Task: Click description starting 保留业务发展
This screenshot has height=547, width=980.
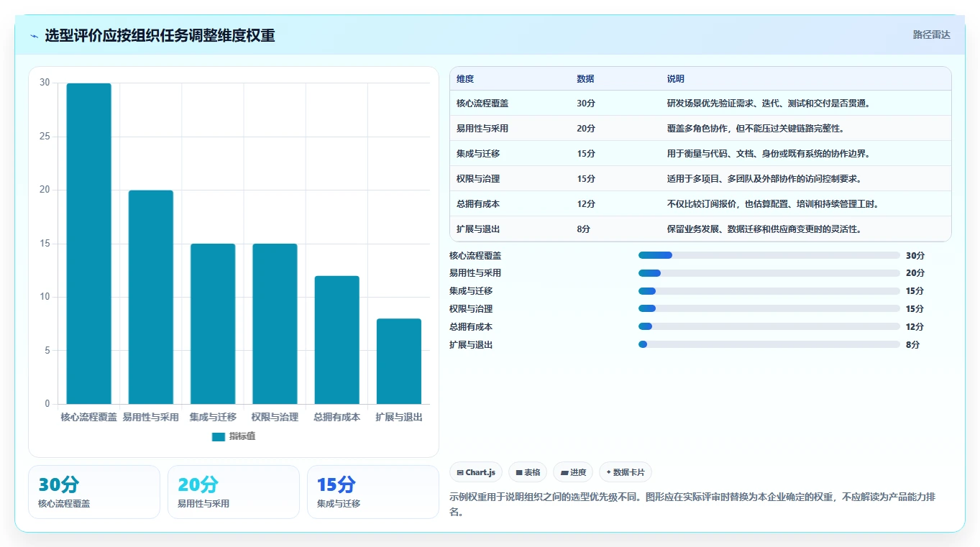Action: pyautogui.click(x=764, y=229)
